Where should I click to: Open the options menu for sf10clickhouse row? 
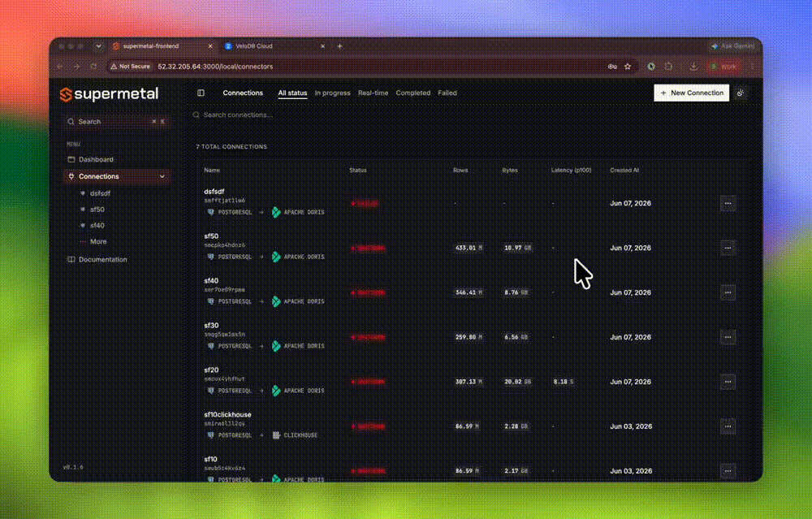click(x=728, y=426)
